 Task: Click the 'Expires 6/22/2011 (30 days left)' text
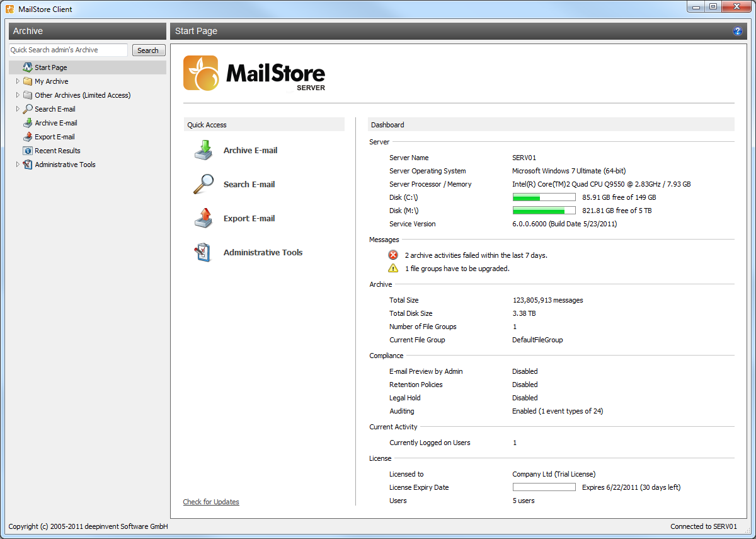[631, 487]
